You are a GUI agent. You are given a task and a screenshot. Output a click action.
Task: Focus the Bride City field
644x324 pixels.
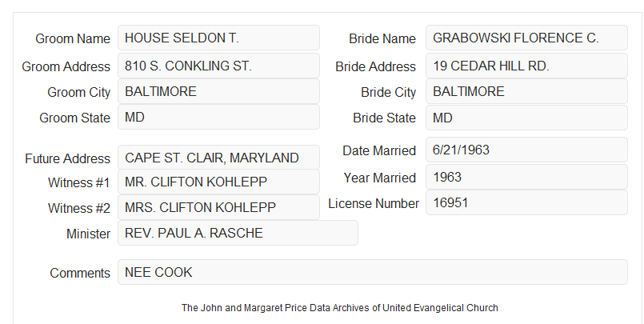(526, 91)
